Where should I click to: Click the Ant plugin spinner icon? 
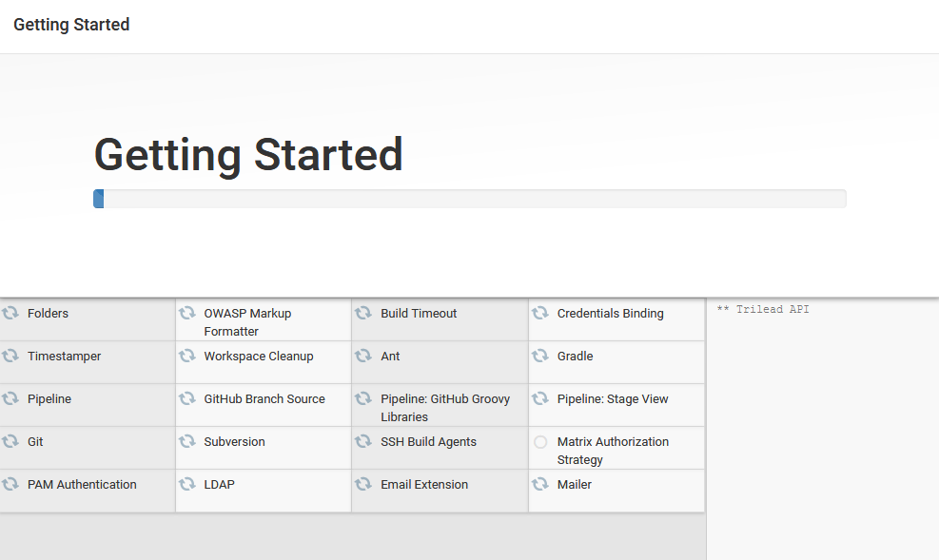[363, 355]
